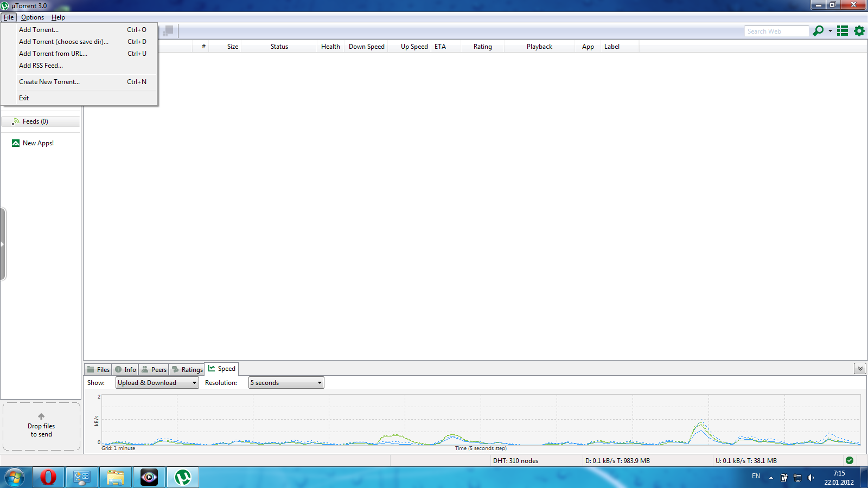Switch to the Info tab

125,370
